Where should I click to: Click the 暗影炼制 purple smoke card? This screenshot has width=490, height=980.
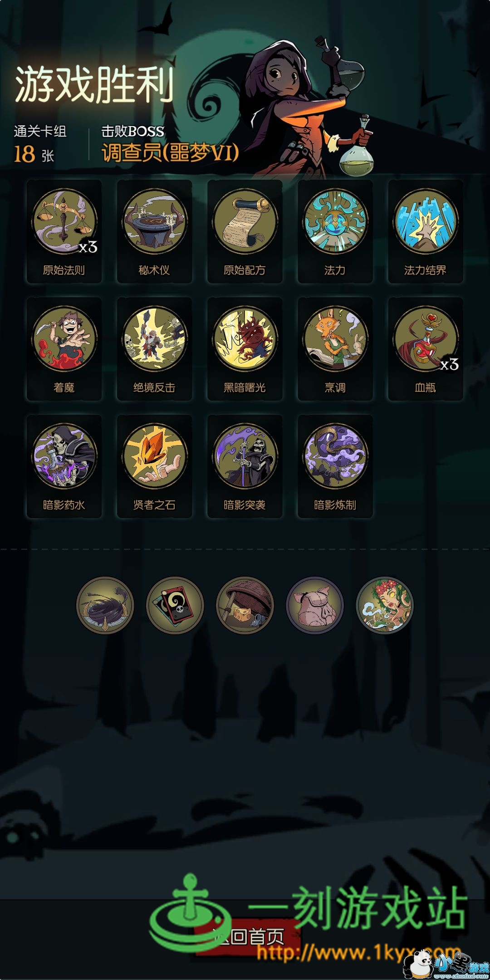[x=335, y=466]
